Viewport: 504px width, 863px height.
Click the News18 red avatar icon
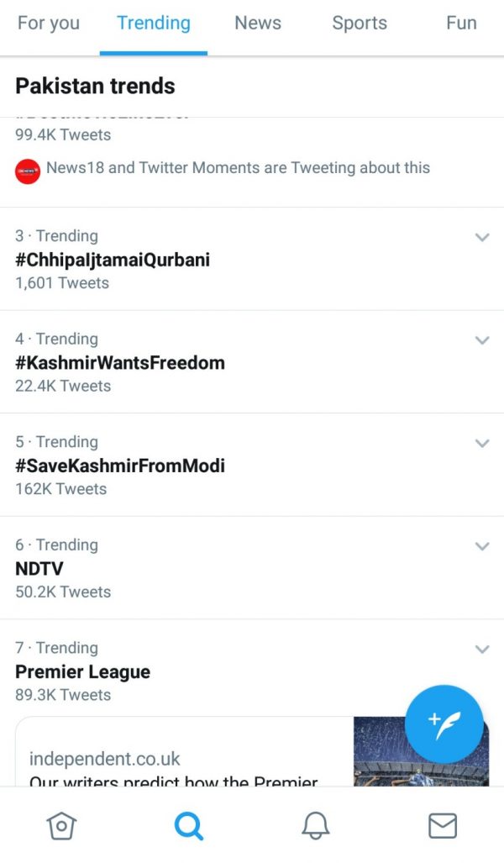tap(28, 171)
